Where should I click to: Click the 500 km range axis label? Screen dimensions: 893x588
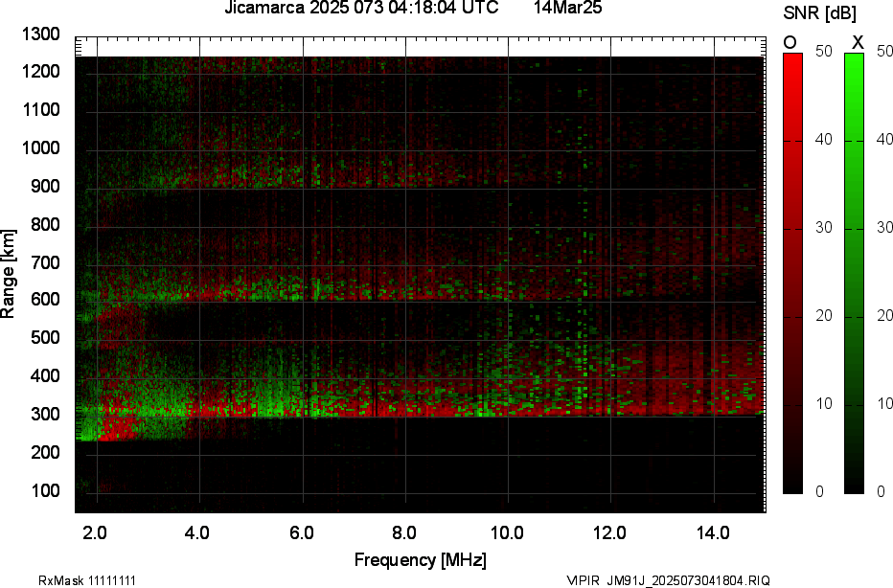click(45, 337)
